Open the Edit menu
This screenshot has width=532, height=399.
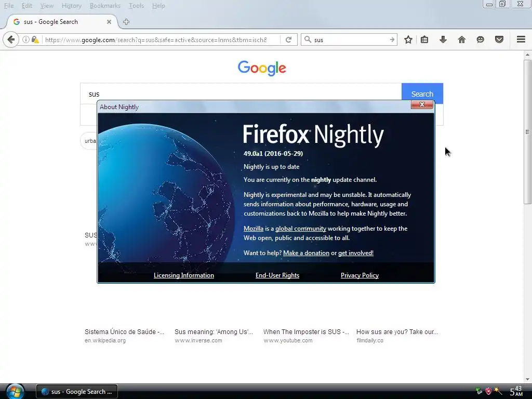tap(27, 6)
